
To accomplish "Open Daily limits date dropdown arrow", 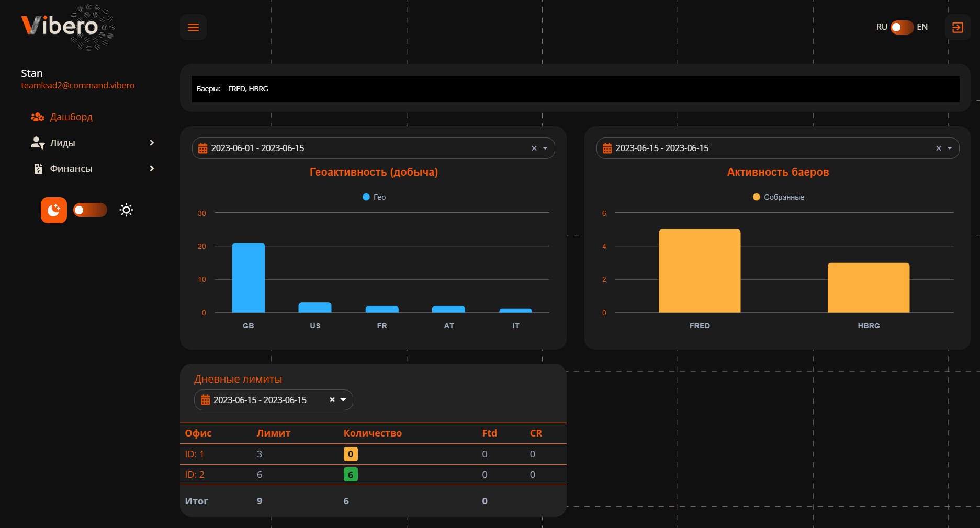I will (x=343, y=400).
